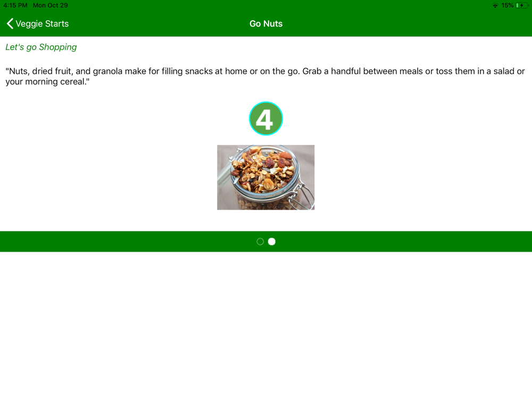Tap the green pagination bar
The height and width of the screenshot is (399, 532).
pyautogui.click(x=266, y=241)
